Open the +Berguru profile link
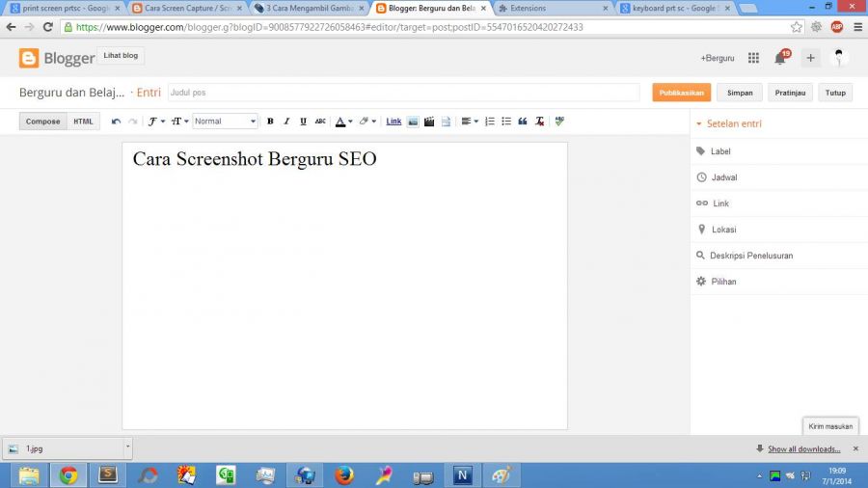Screen dimensions: 868x488 click(x=718, y=58)
